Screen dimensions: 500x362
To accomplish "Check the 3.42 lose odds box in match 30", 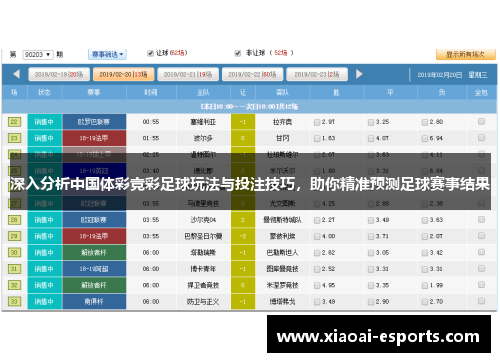I will click(x=425, y=253).
